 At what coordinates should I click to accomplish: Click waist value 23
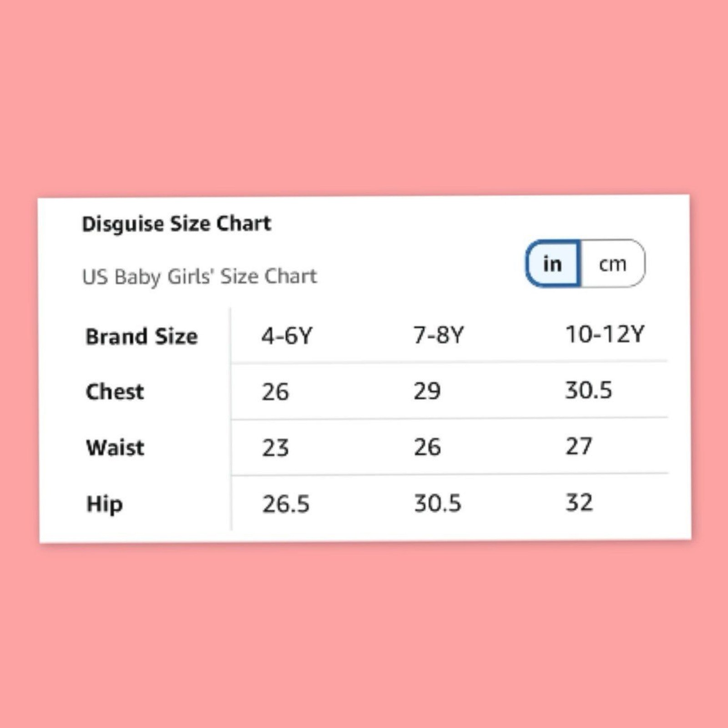(x=275, y=448)
